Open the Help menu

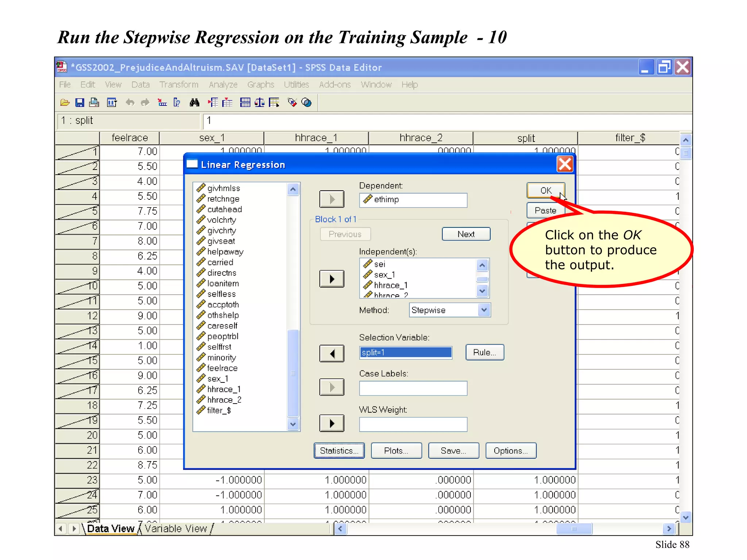[410, 85]
